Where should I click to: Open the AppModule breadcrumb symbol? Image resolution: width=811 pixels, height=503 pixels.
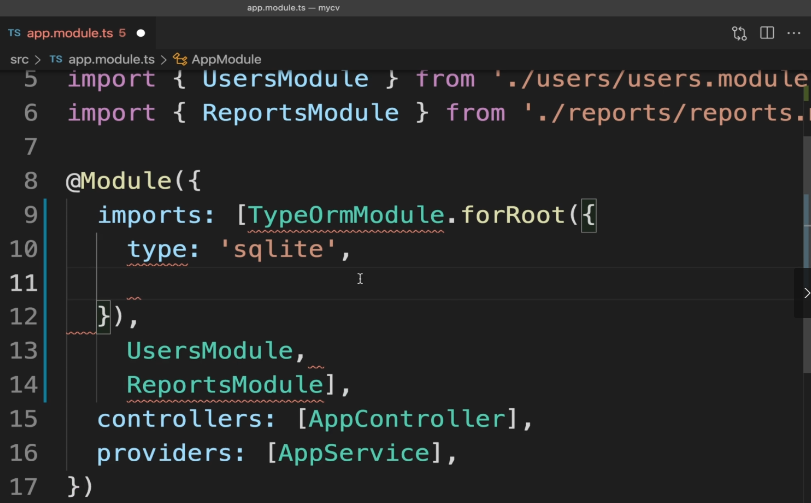coord(226,59)
